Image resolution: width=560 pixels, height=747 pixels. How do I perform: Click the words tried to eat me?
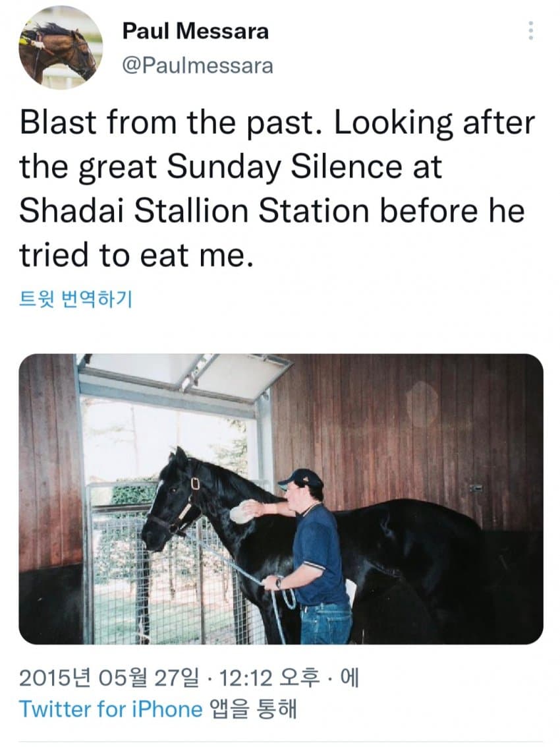pyautogui.click(x=136, y=254)
